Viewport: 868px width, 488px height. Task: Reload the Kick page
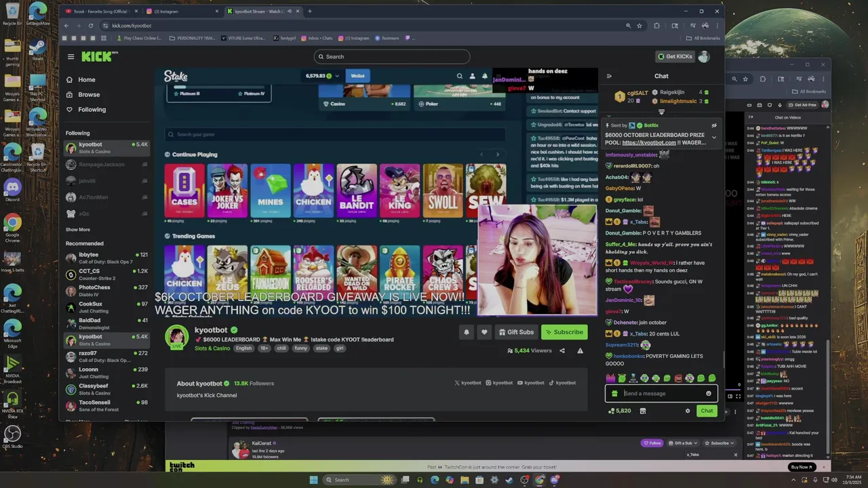tap(91, 26)
